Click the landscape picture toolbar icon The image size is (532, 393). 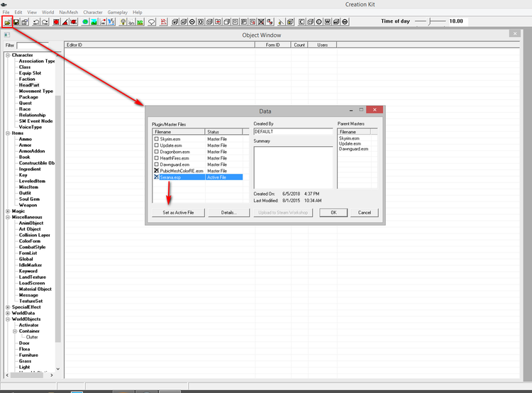tap(94, 22)
